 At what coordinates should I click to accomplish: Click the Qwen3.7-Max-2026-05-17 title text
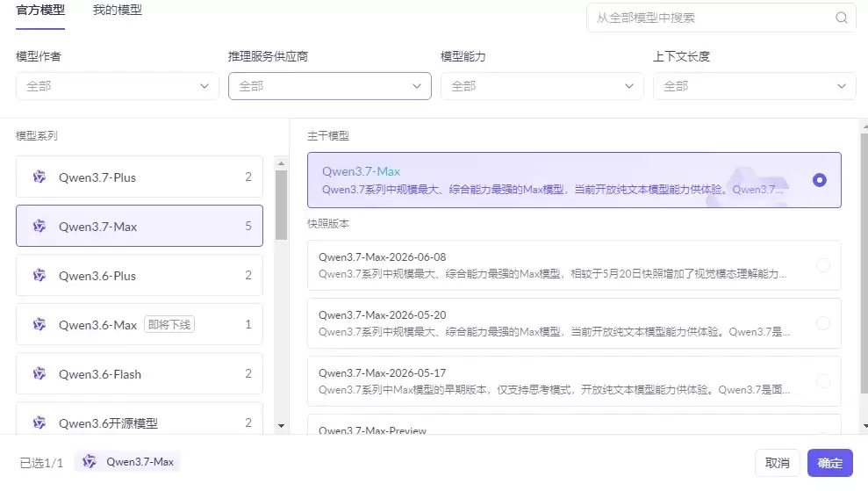click(382, 373)
